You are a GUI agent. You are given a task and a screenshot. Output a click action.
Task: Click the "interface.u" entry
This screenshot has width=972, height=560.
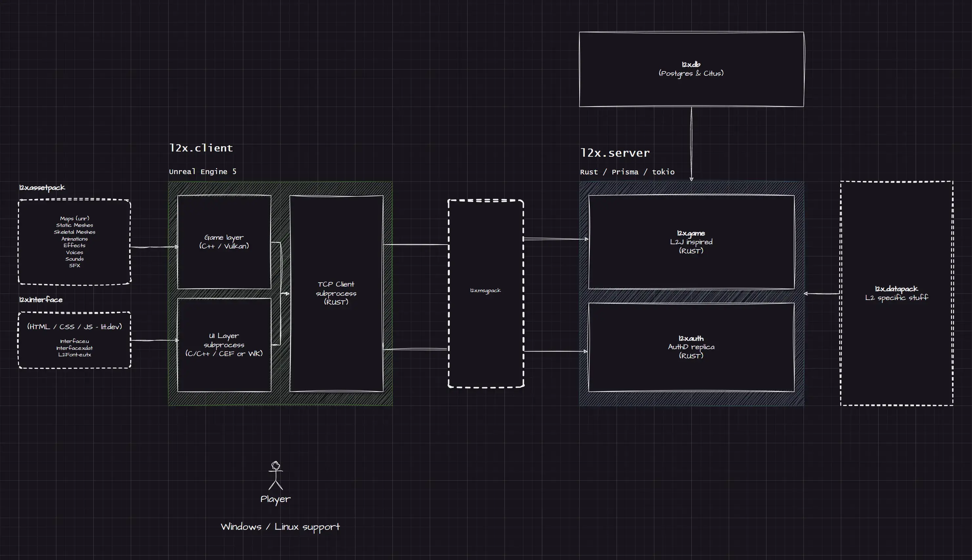tap(75, 341)
